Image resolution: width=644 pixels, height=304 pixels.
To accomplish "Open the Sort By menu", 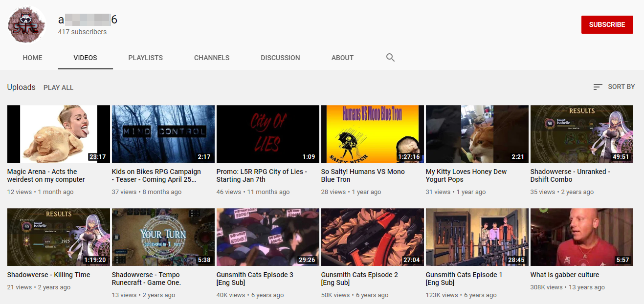I will (614, 87).
